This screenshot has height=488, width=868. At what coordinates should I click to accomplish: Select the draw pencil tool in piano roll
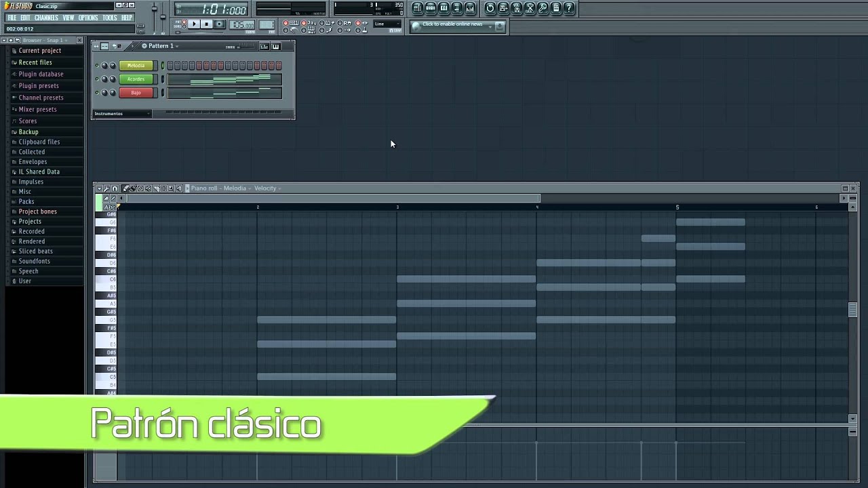point(125,188)
